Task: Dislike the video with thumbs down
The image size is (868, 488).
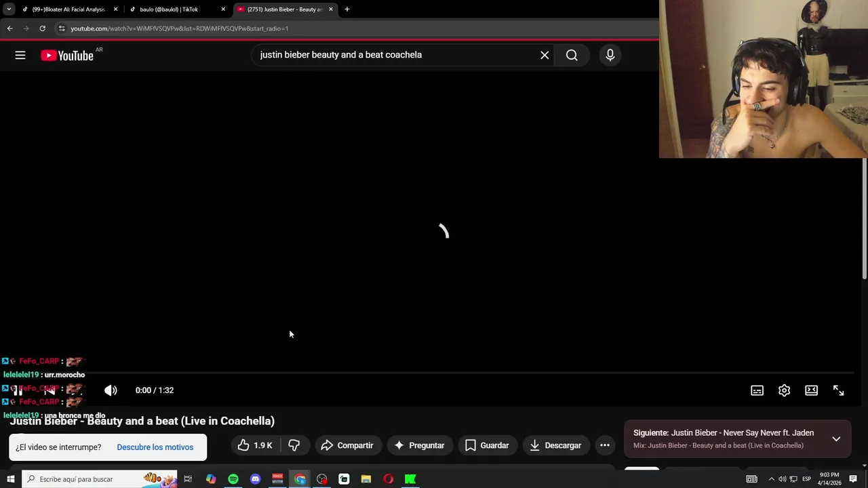Action: click(294, 445)
